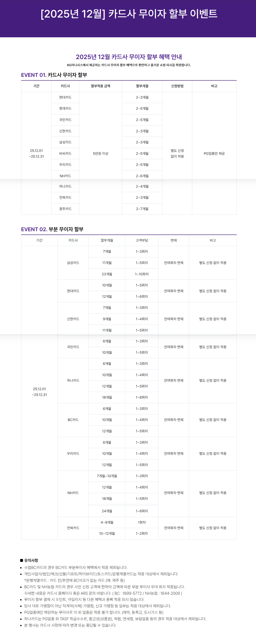This screenshot has height=644, width=256.
Task: Select the "24개월" installment cell
Action: [107, 511]
